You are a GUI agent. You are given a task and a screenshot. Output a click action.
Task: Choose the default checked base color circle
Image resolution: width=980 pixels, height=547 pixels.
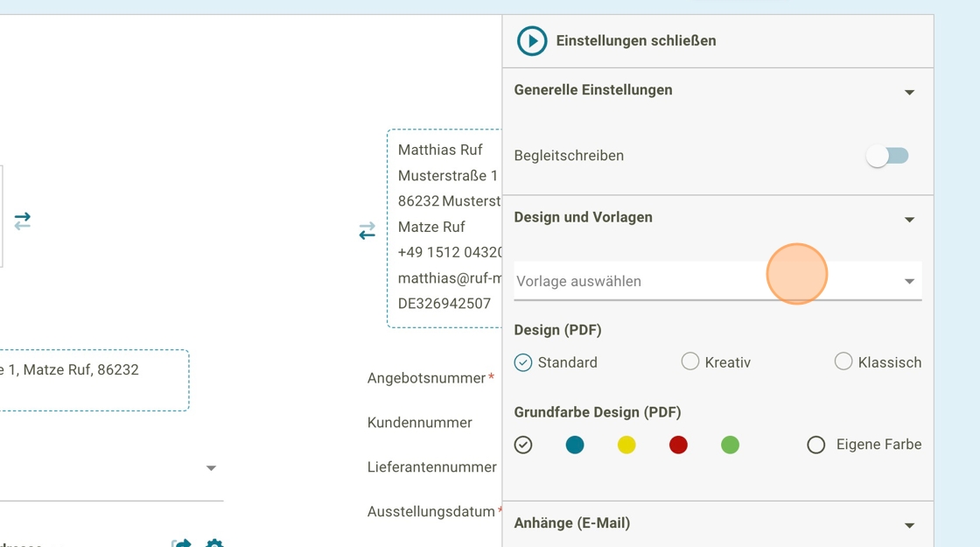click(x=523, y=445)
